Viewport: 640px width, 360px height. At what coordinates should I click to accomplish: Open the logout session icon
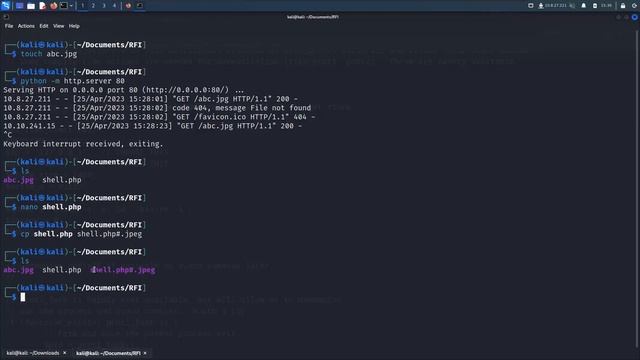[635, 6]
